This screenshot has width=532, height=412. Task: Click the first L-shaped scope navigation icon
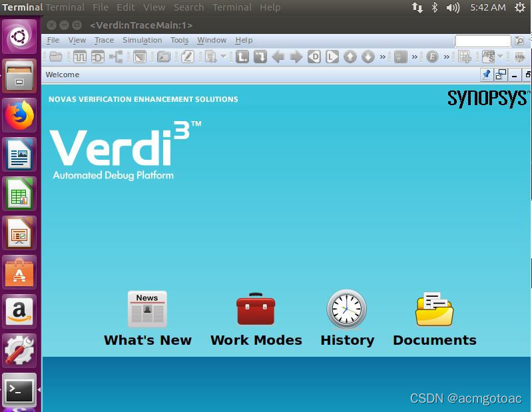click(242, 57)
